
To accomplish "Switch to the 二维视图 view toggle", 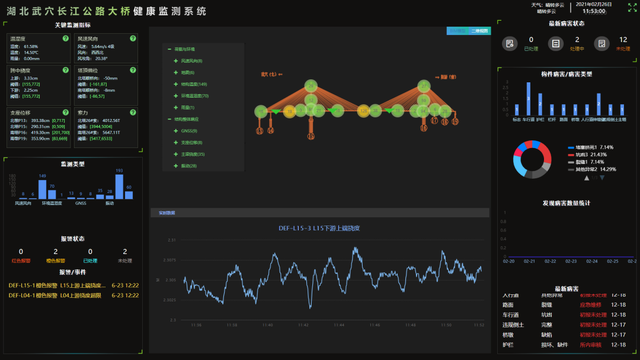I will pyautogui.click(x=480, y=31).
